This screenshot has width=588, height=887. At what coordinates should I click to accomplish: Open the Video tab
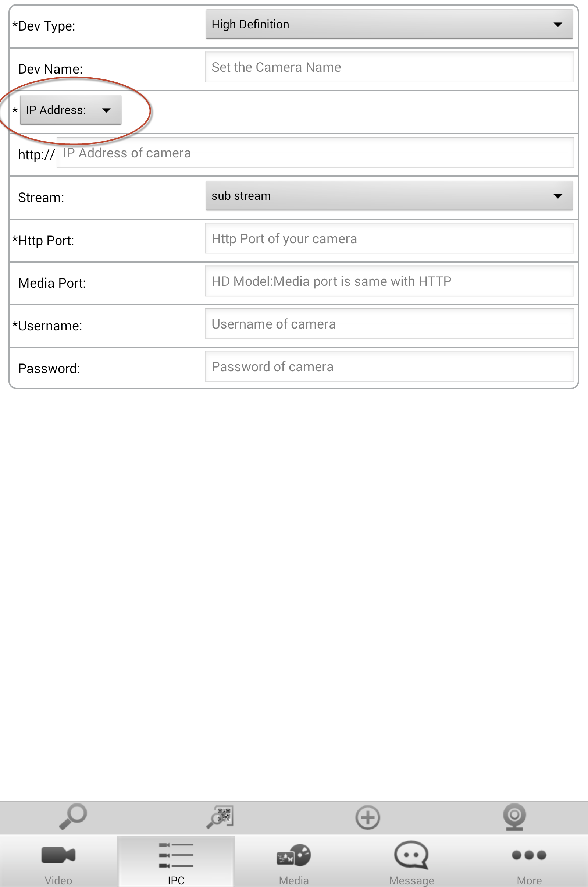click(x=58, y=861)
